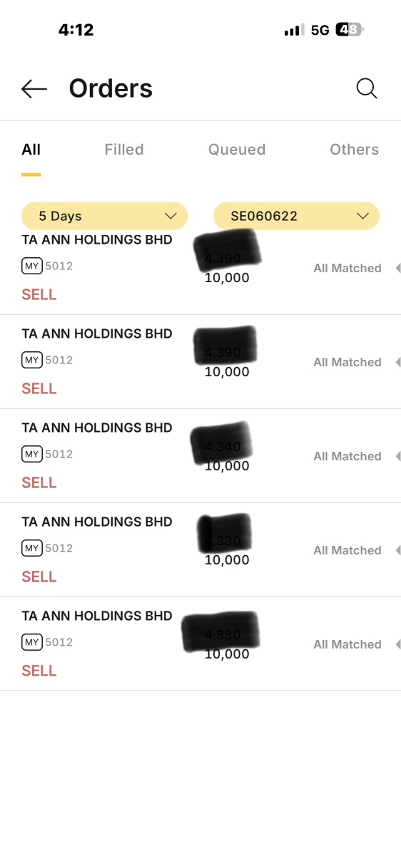Viewport: 401px width, 868px height.
Task: Open the 5 Days period dropdown
Action: tap(104, 216)
